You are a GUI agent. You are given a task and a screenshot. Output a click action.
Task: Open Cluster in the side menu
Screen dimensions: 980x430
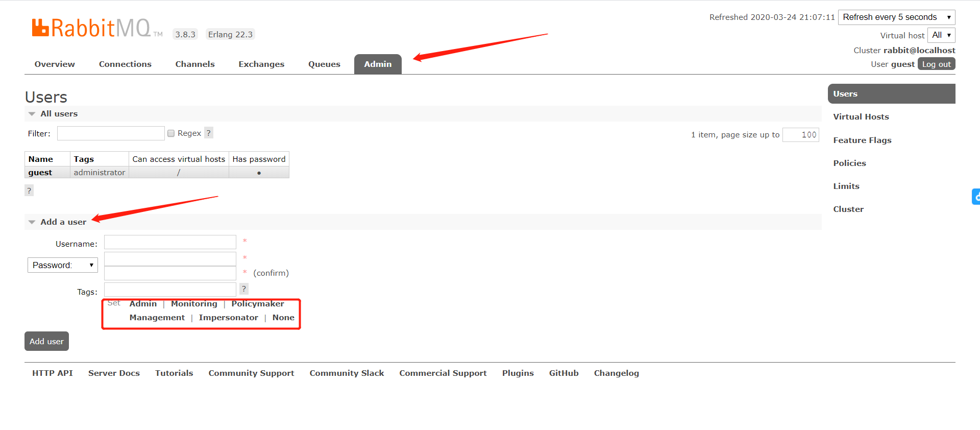coord(848,209)
